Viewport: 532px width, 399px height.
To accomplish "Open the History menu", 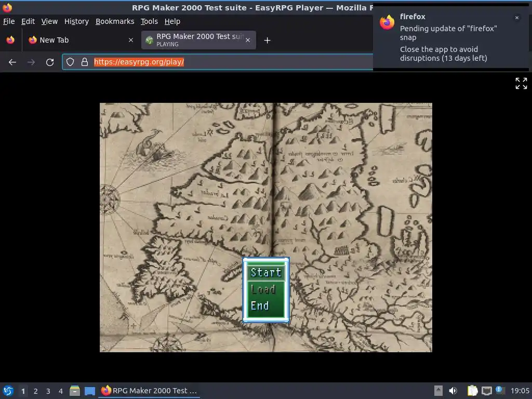I will [x=76, y=21].
